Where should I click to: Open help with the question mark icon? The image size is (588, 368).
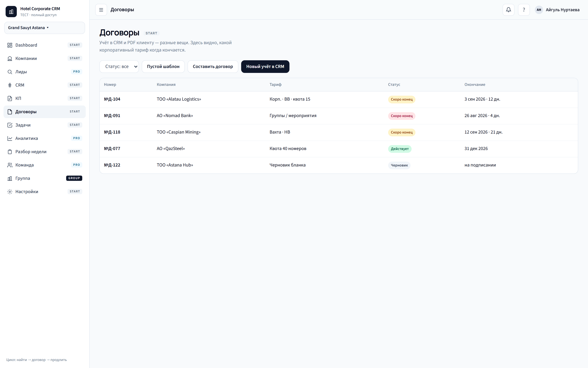(x=524, y=10)
